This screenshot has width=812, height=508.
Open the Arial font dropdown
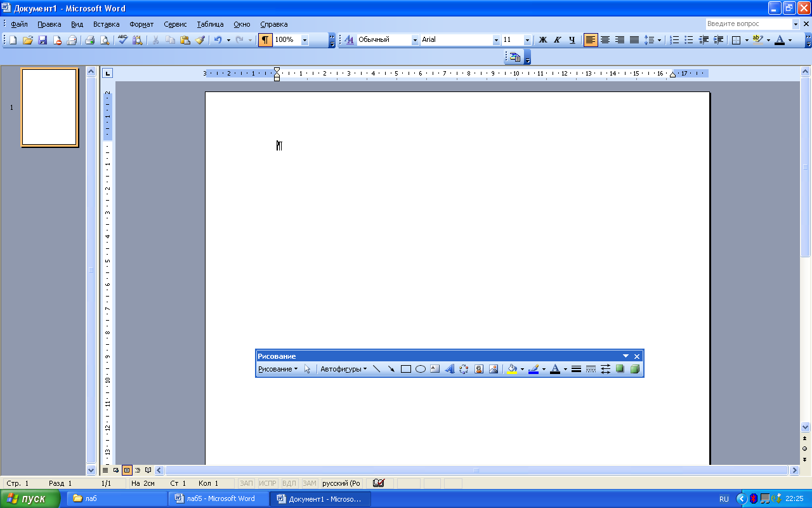pos(497,40)
